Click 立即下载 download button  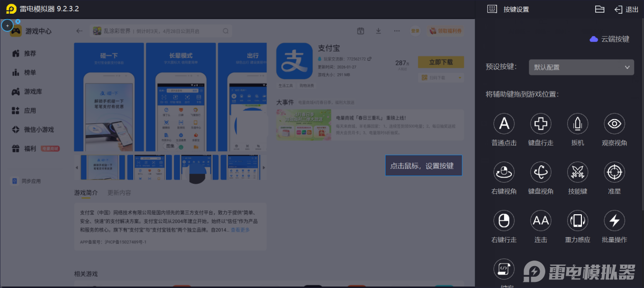(441, 62)
